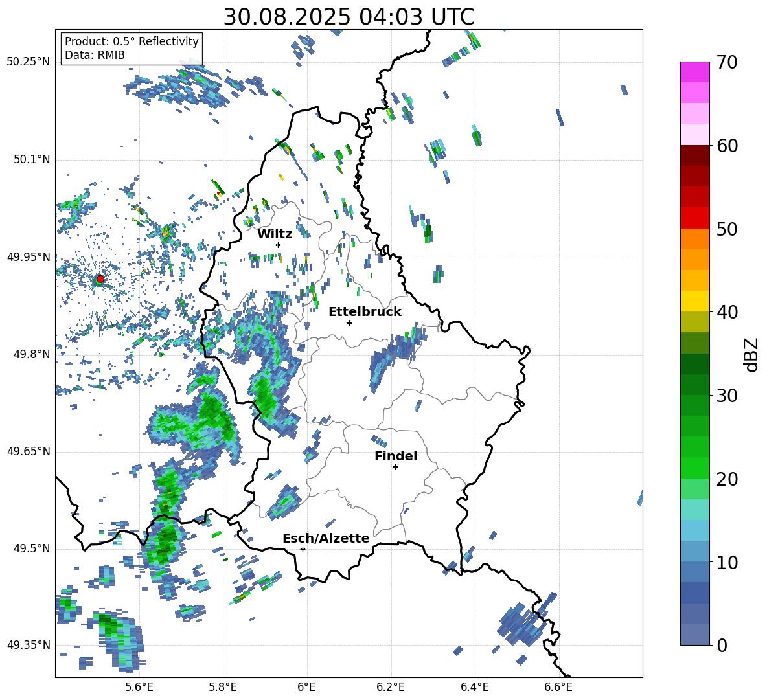Click the Esch/Alzette station cross marker
The image size is (767, 700).
tap(303, 549)
